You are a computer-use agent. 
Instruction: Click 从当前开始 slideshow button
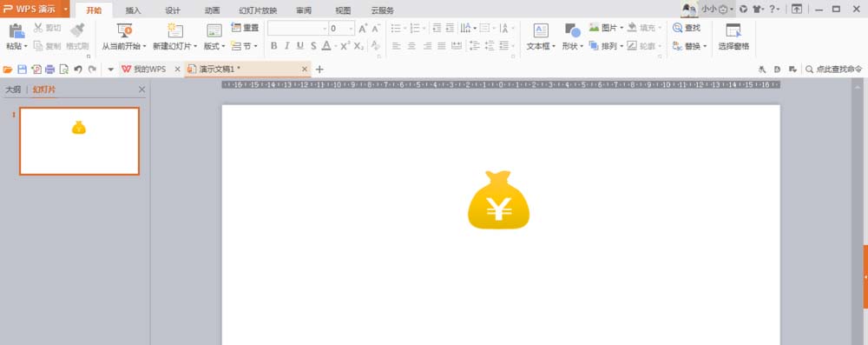[x=124, y=37]
